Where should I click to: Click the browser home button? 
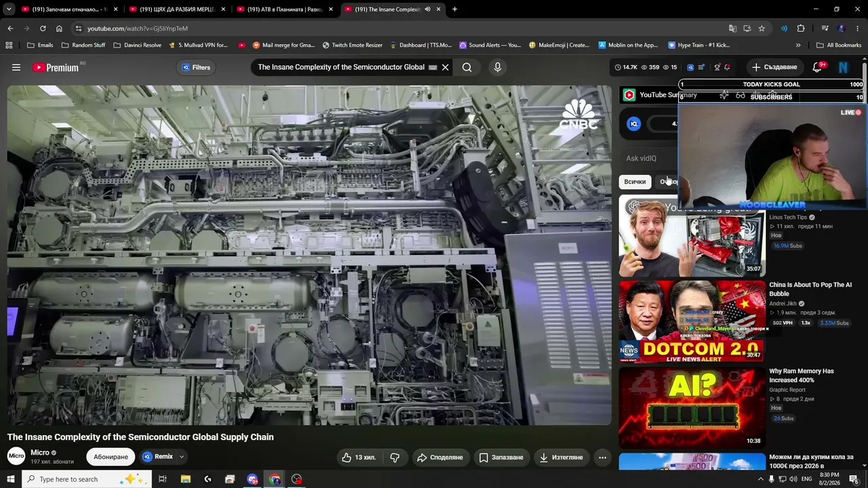point(59,28)
